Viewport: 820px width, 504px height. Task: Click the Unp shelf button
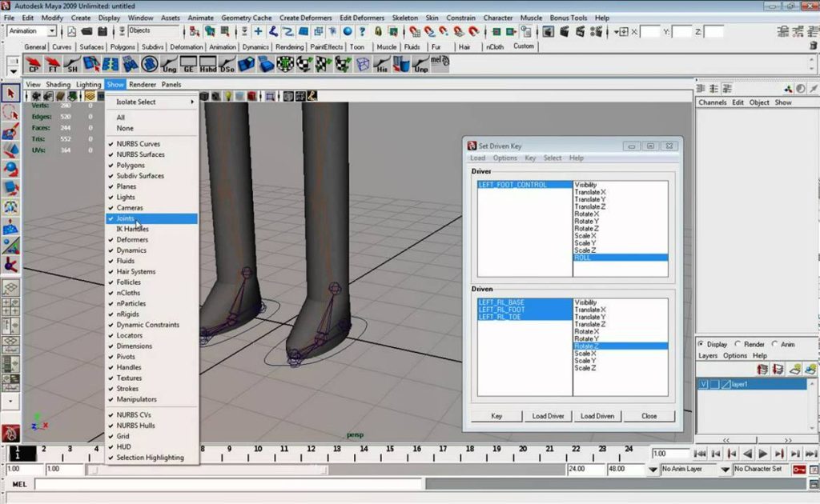pyautogui.click(x=420, y=64)
